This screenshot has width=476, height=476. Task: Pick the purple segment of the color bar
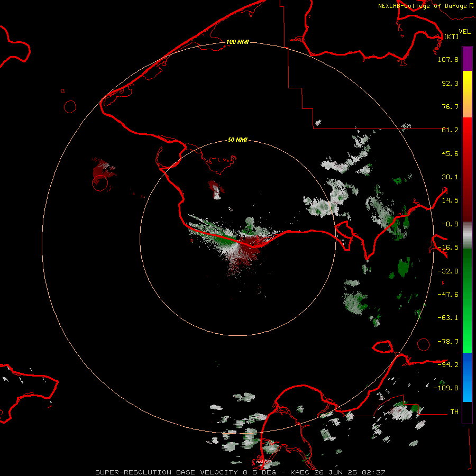pos(467,59)
